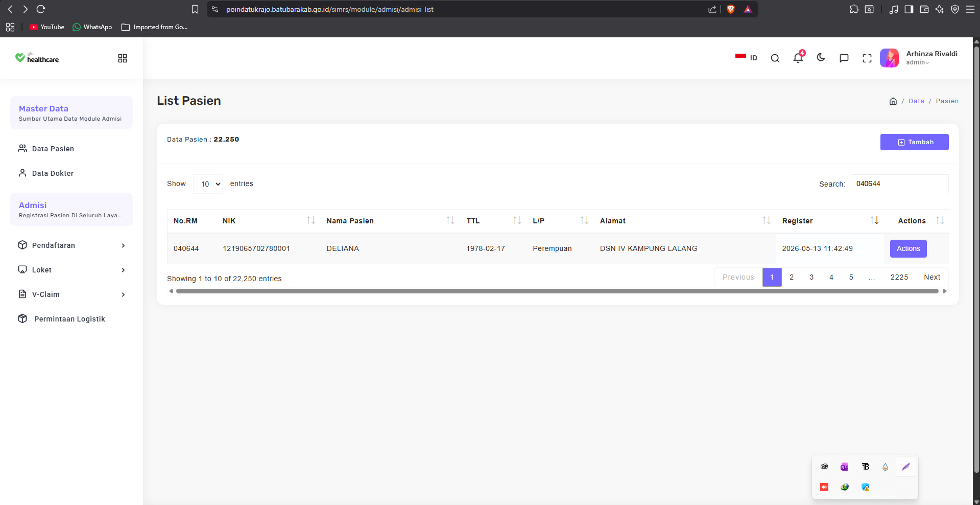Image resolution: width=980 pixels, height=505 pixels.
Task: Click the table horizontal scrollbar
Action: click(557, 291)
